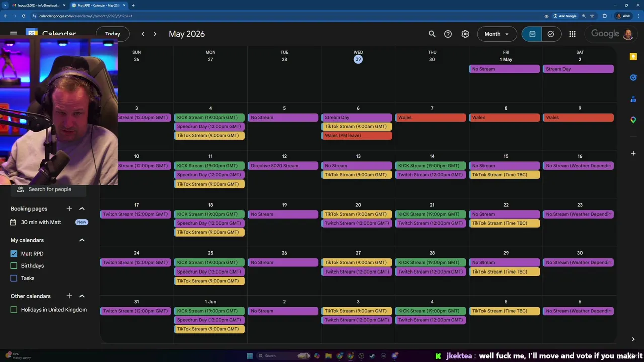Open No Stream (Weather Depending) on May 16
Viewport: 644px width, 362px height.
pyautogui.click(x=579, y=166)
